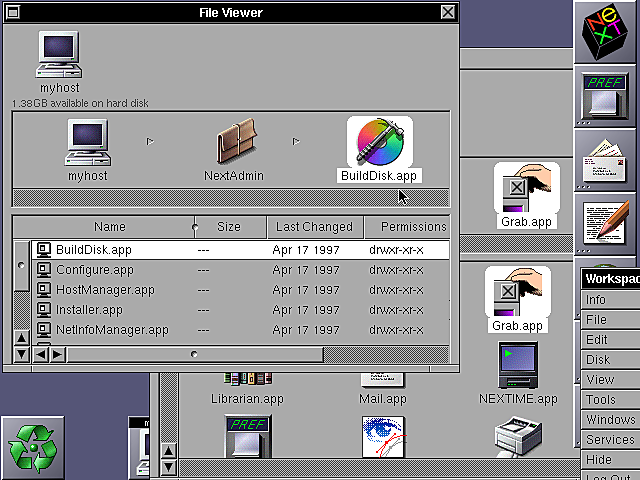The height and width of the screenshot is (480, 640).
Task: Click the vertical scroll knob in file list
Action: (x=22, y=266)
